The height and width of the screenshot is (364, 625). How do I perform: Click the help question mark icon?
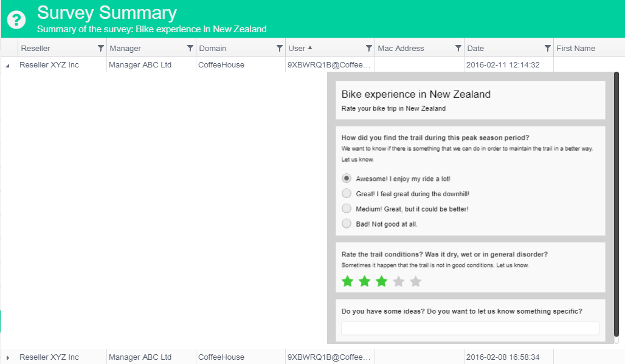[16, 19]
